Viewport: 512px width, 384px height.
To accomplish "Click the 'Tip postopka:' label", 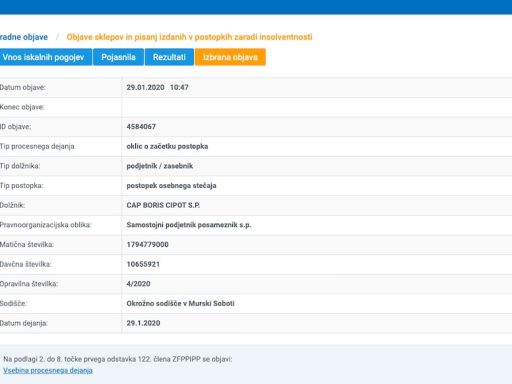I will point(22,186).
